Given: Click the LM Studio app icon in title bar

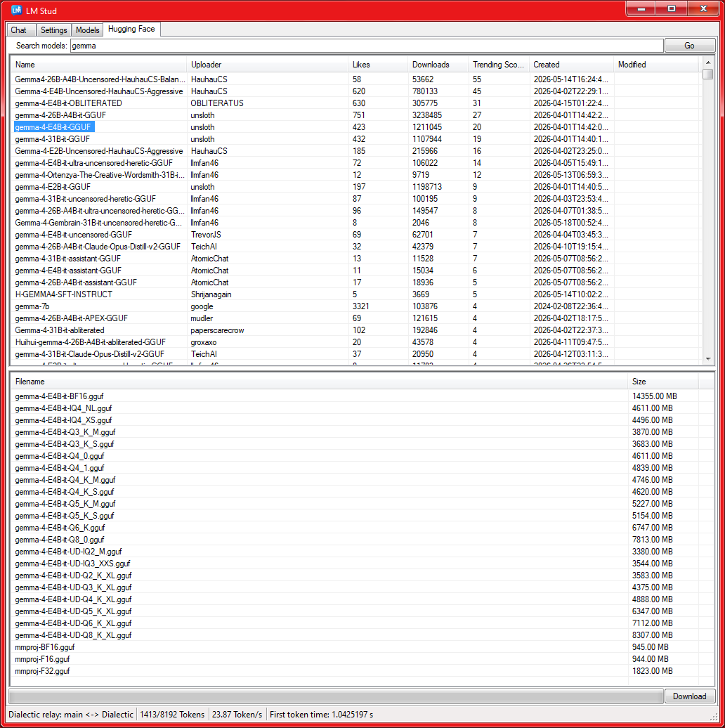Looking at the screenshot, I should pos(17,10).
